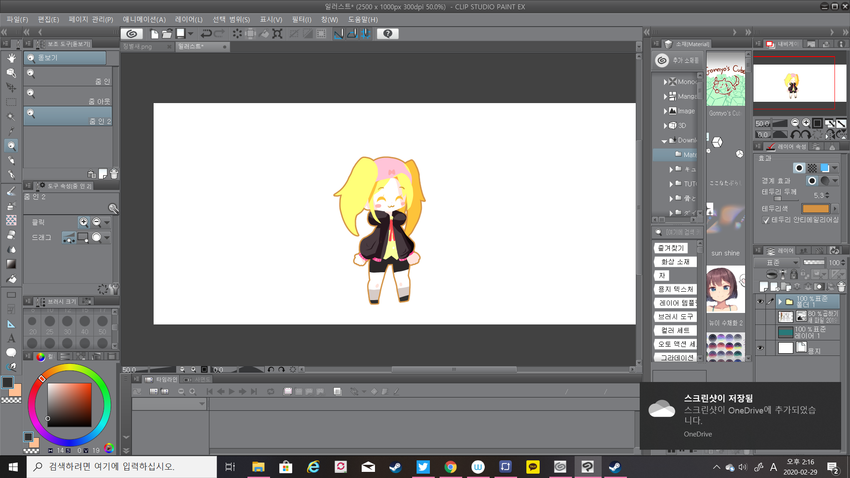Click the 컬러 세트 material tag
The width and height of the screenshot is (850, 478).
(x=675, y=330)
